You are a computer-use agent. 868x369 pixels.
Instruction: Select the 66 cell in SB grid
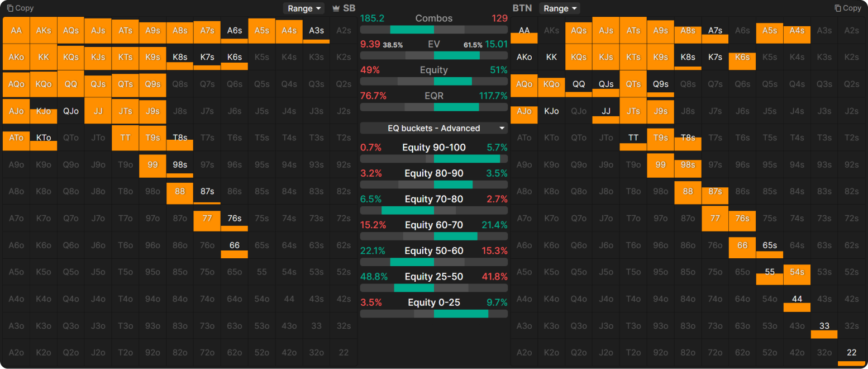235,245
